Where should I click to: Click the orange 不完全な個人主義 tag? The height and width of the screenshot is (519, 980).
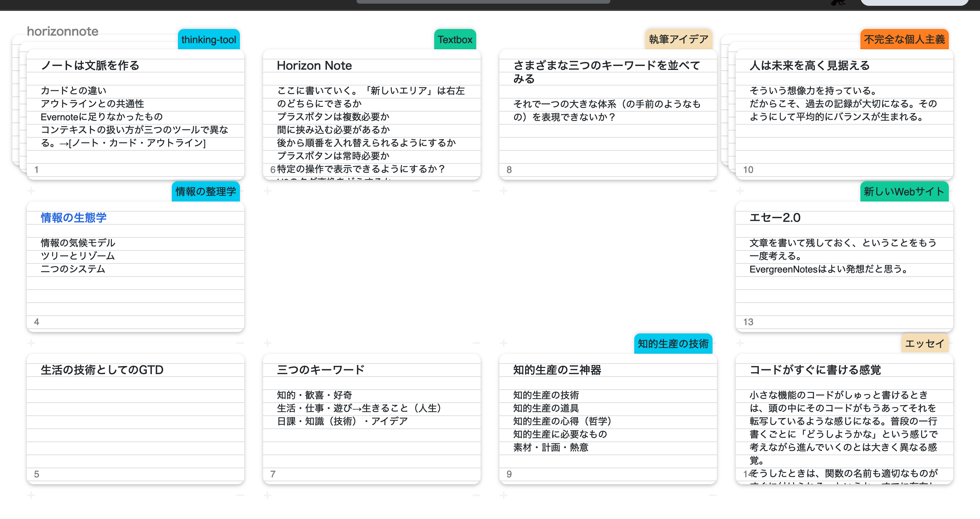tap(904, 40)
